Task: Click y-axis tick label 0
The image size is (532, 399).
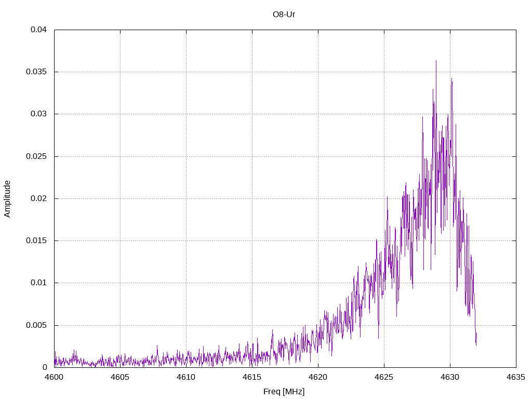Action: [45, 367]
